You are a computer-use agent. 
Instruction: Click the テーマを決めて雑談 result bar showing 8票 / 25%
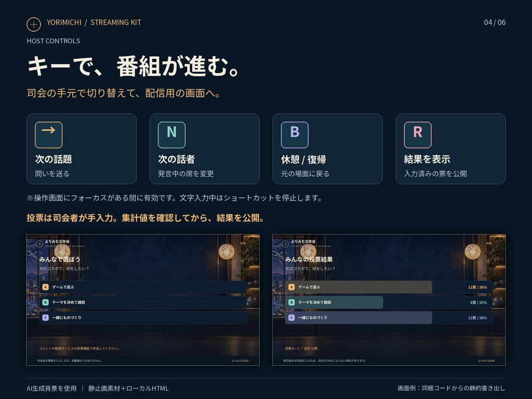[389, 302]
